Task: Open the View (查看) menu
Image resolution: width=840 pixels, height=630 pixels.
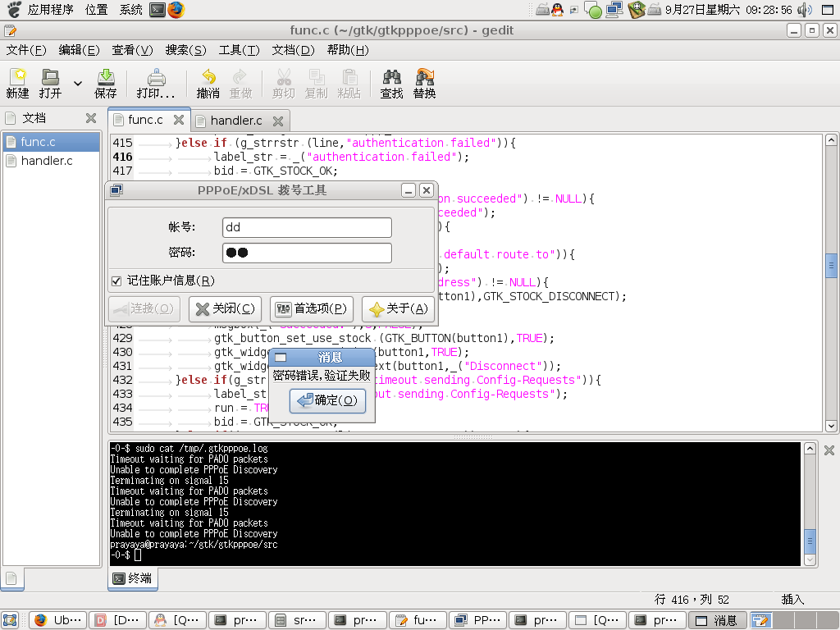Action: [132, 50]
